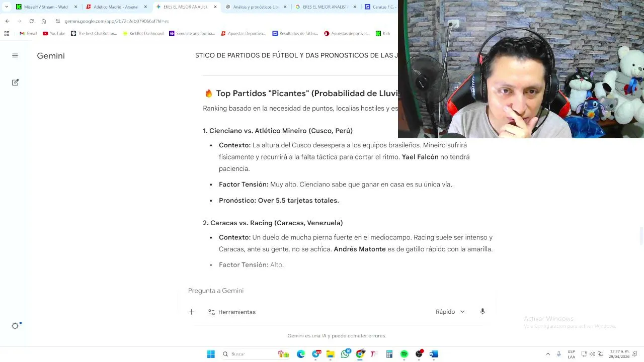This screenshot has height=362, width=644.
Task: Open Microsoft Edge from the taskbar
Action: tap(301, 354)
